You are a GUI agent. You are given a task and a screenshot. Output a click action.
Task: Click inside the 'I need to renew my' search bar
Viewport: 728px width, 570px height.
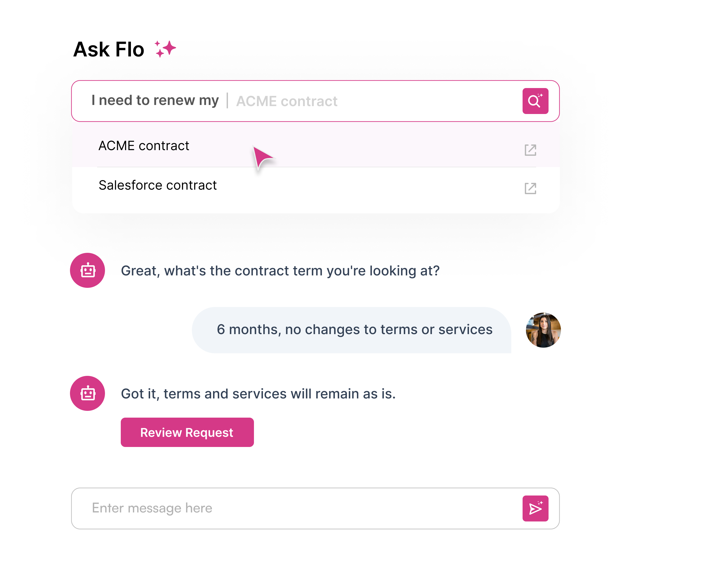point(155,100)
